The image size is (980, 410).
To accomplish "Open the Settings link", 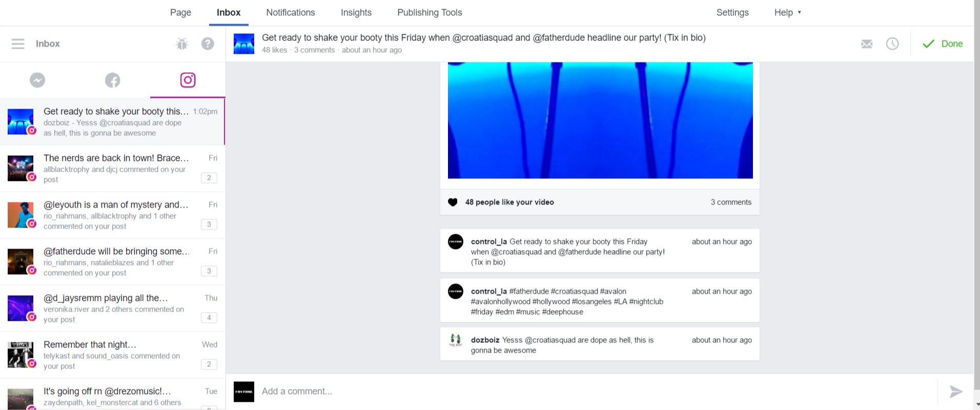I will 732,13.
